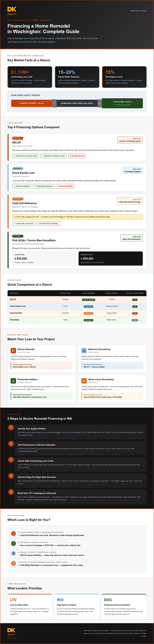Viewport: 154px width, 644px height.
Task: Click the 'FHA 203(k) Standard or Construction Loan' recommendation box
Action: click(x=42, y=396)
